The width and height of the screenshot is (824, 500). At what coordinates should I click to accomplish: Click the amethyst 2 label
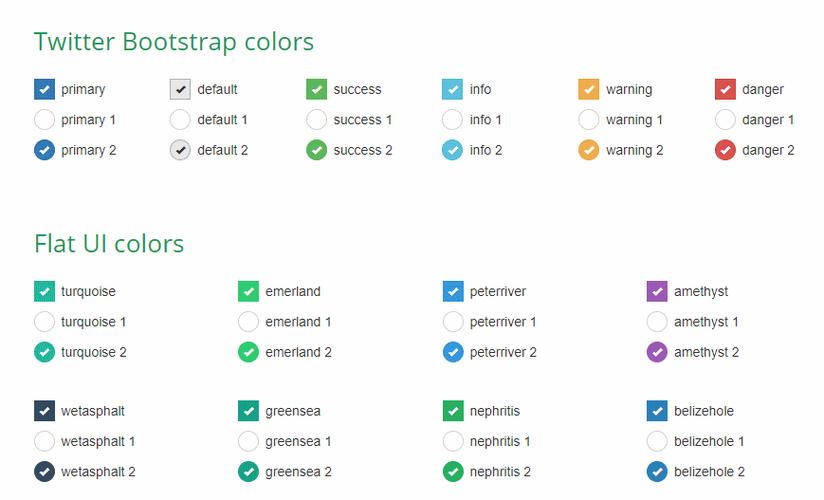click(706, 352)
